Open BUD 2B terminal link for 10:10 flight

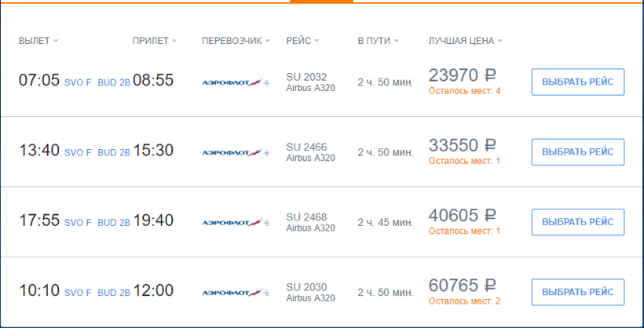[x=114, y=293]
